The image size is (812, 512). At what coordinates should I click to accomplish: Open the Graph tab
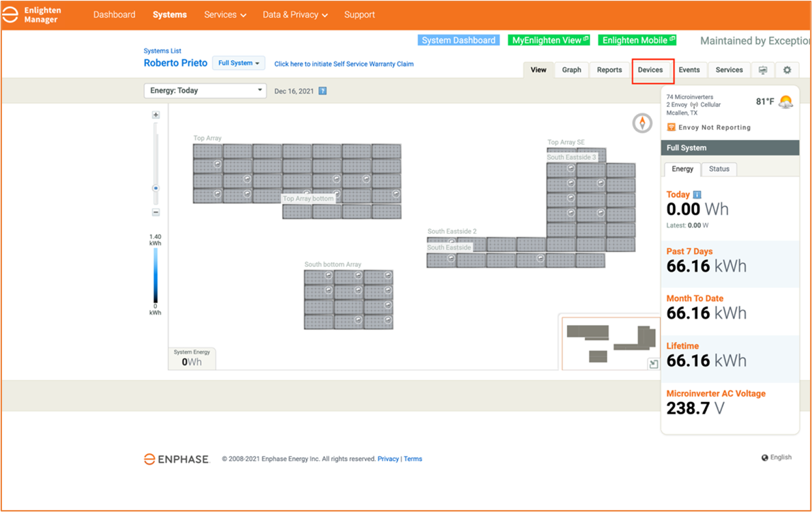pos(571,70)
